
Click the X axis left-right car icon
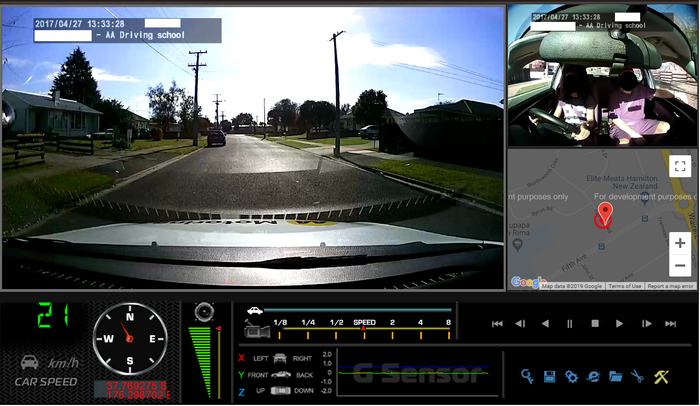point(279,358)
